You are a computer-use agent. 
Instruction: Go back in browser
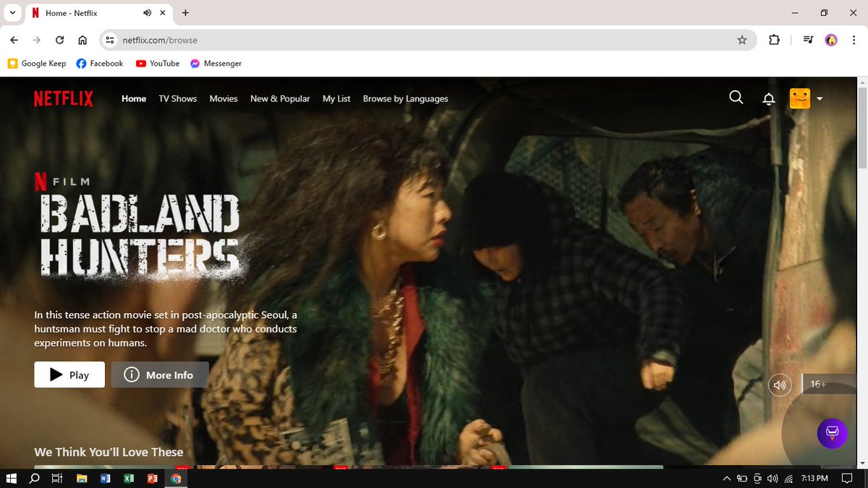pyautogui.click(x=14, y=40)
